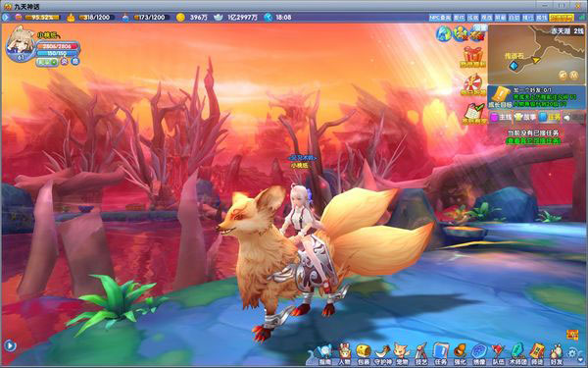Click the NPC查询 button in top bar
The width and height of the screenshot is (588, 368).
[x=440, y=18]
